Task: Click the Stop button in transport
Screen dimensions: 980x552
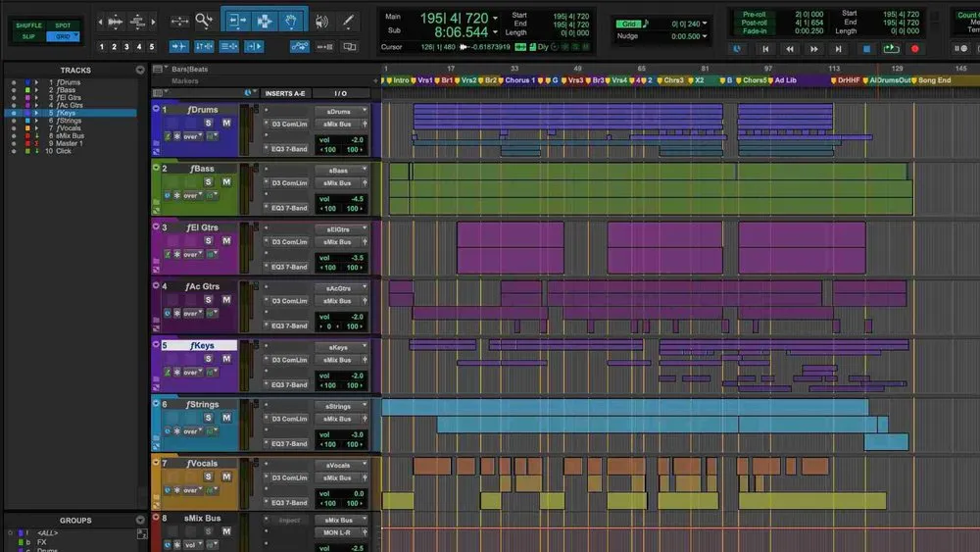Action: point(866,49)
